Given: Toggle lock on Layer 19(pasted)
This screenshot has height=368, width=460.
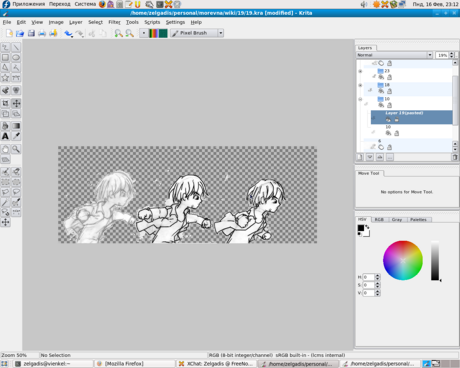Looking at the screenshot, I should (x=396, y=119).
